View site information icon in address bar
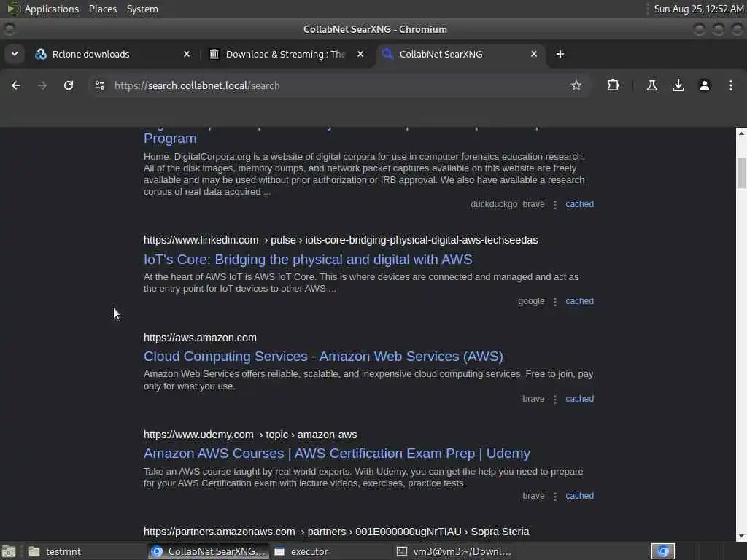 (100, 85)
